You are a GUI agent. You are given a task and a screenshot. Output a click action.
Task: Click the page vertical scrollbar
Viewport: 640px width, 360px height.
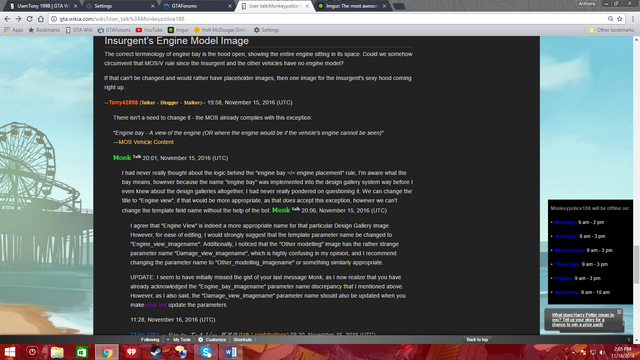[x=636, y=264]
